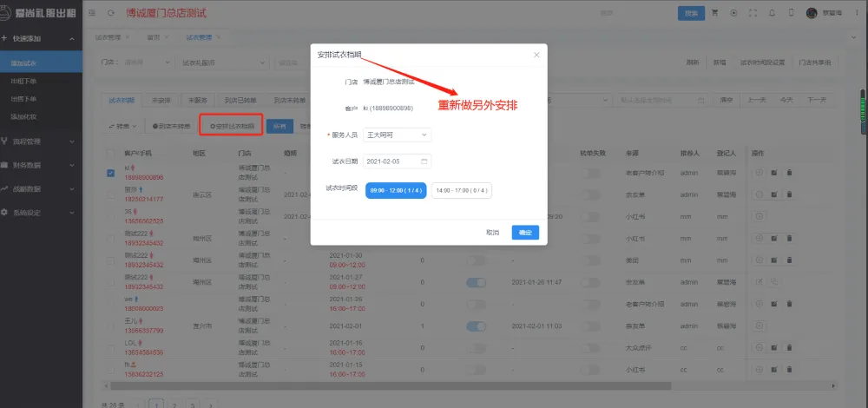The width and height of the screenshot is (868, 408).
Task: Delete the first row using trash icon
Action: pyautogui.click(x=789, y=173)
